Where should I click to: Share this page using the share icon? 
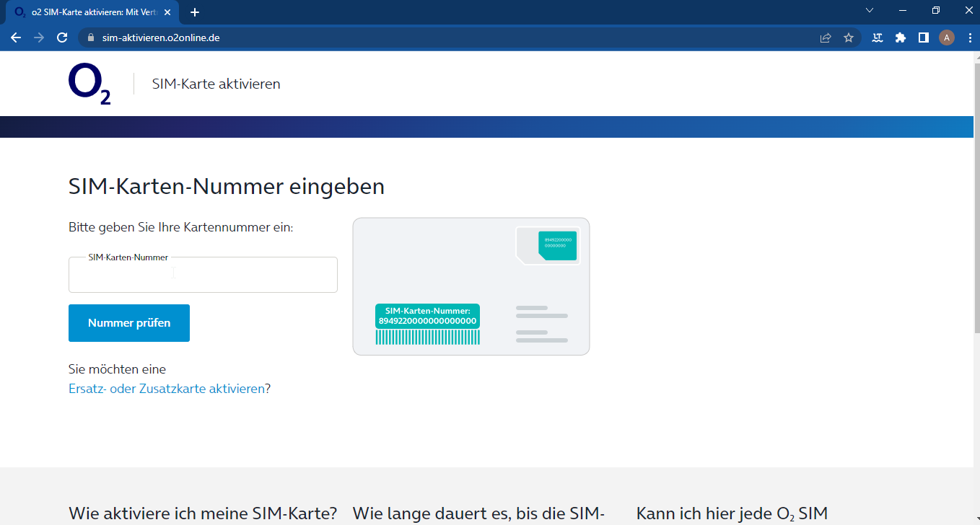click(x=826, y=37)
